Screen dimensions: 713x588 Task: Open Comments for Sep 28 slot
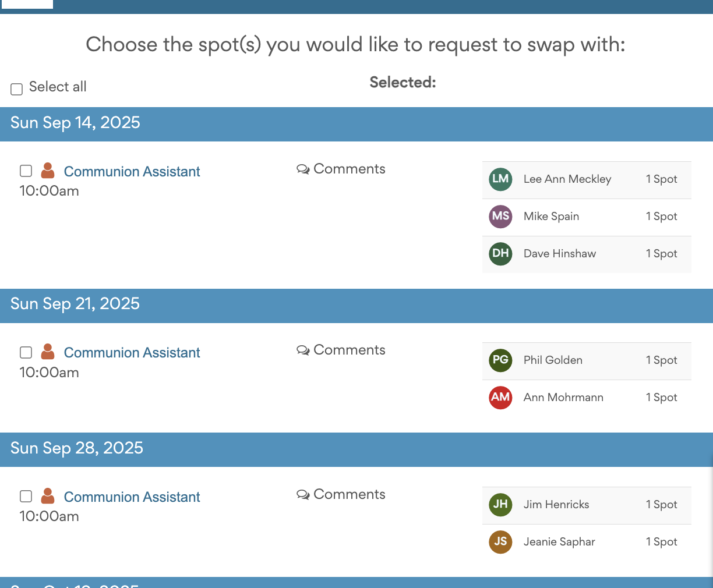tap(341, 494)
